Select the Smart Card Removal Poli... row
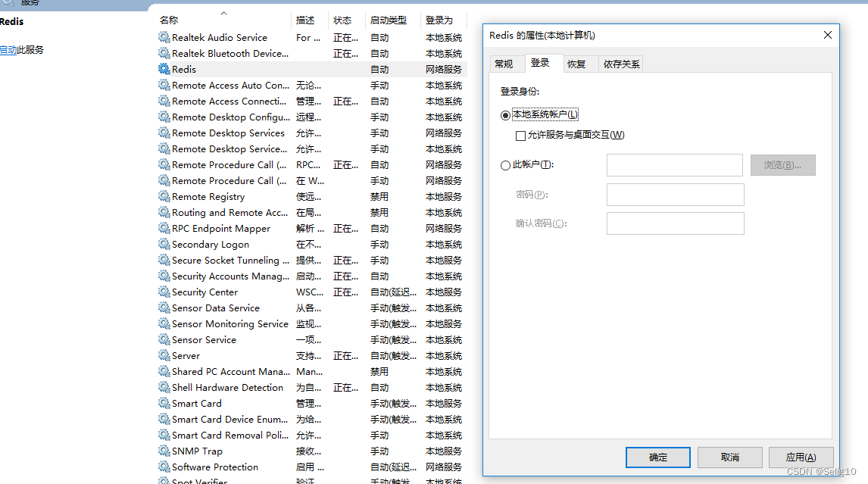This screenshot has width=868, height=484. point(311,435)
